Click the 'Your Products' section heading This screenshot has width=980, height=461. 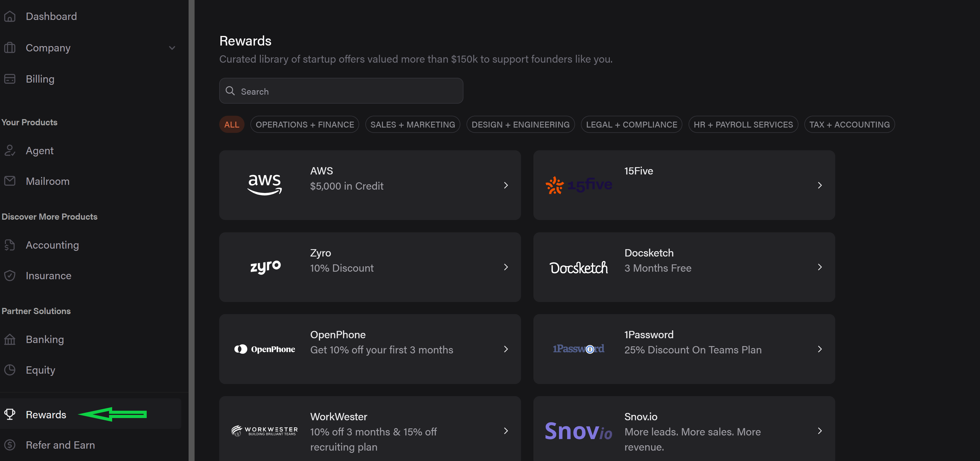(x=29, y=122)
